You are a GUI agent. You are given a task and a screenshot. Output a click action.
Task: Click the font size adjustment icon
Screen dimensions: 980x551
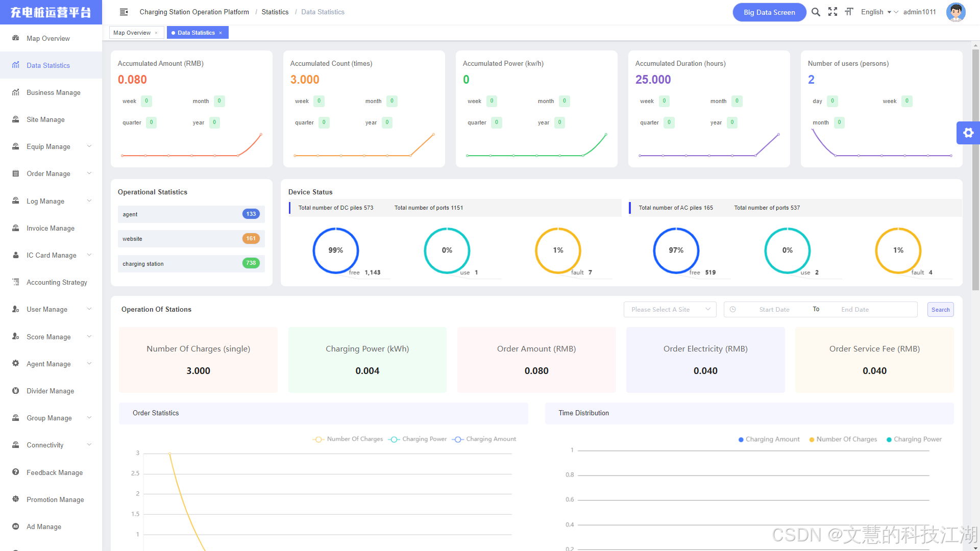coord(849,12)
